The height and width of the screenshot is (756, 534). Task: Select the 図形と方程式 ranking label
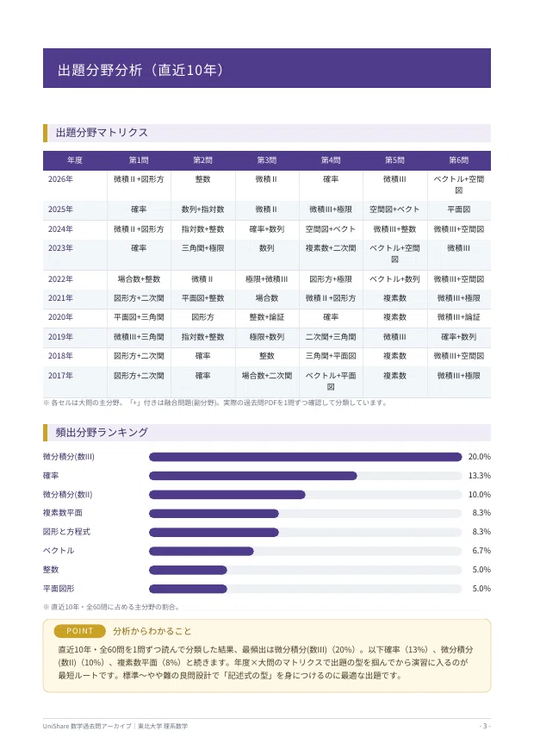(66, 531)
